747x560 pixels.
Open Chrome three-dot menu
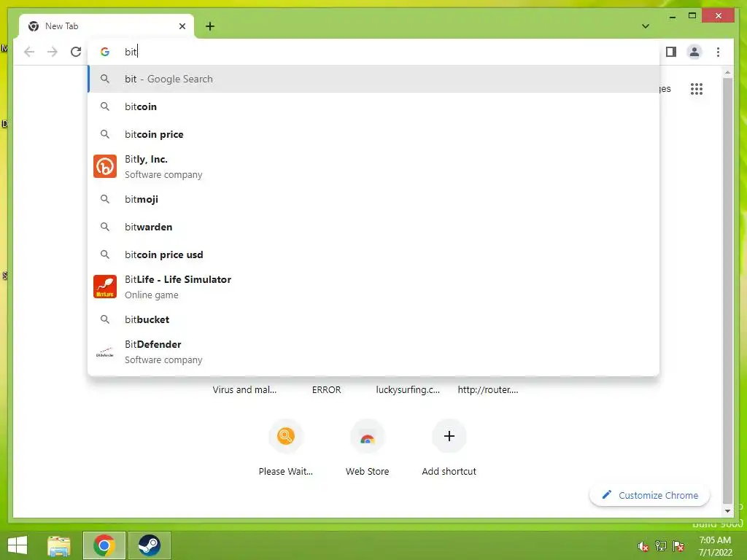click(718, 52)
